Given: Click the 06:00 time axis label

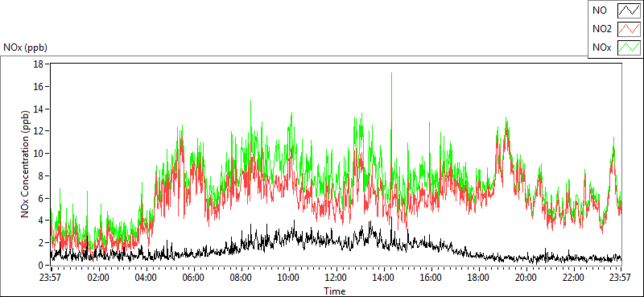Looking at the screenshot, I should [193, 278].
